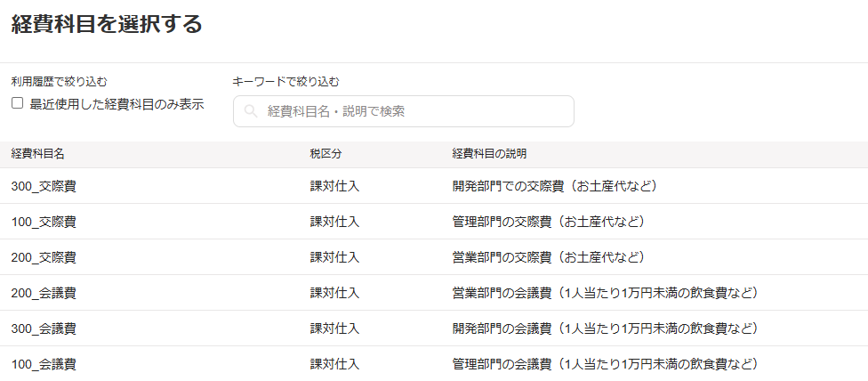Pick the 200_交際費 expense category
Viewport: 868px width, 381px height.
click(x=44, y=257)
